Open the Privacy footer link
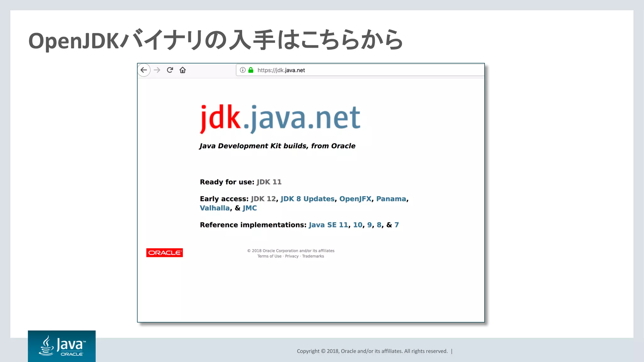Viewport: 644px width, 362px height. tap(292, 256)
